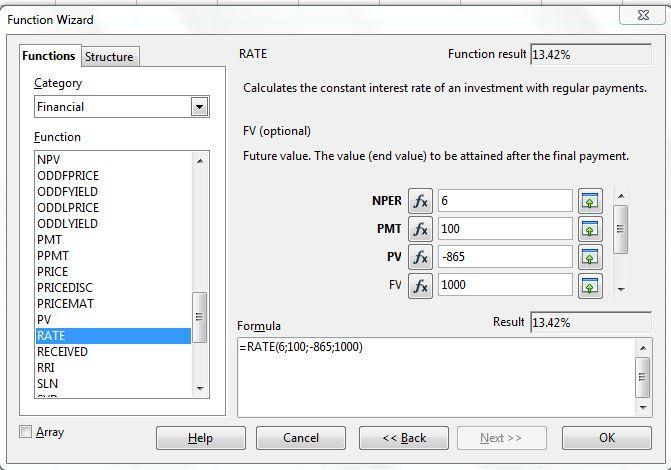Click the argument list scrollbar thumb
Image resolution: width=671 pixels, height=470 pixels.
pyautogui.click(x=621, y=229)
